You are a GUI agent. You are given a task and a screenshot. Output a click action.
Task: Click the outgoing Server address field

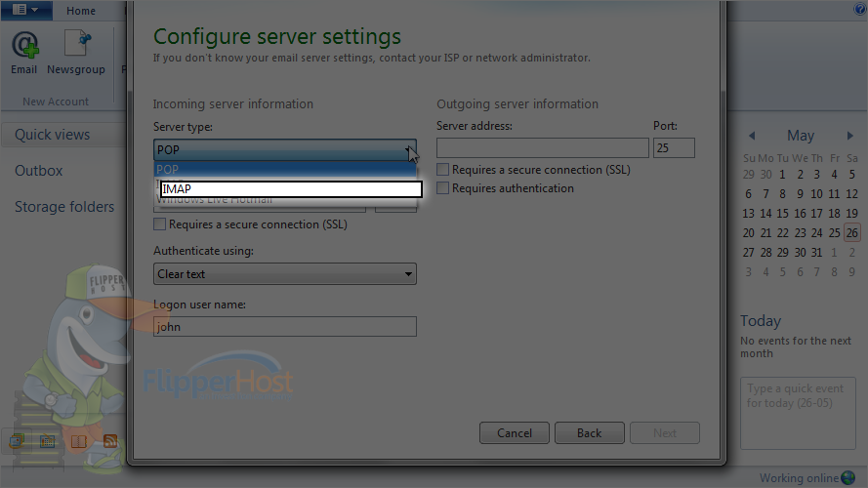(x=543, y=147)
